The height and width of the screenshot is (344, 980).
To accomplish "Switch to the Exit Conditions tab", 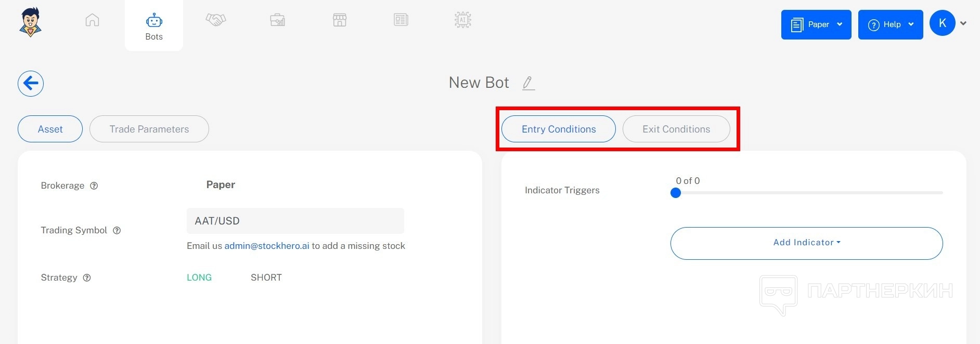I will [x=676, y=129].
